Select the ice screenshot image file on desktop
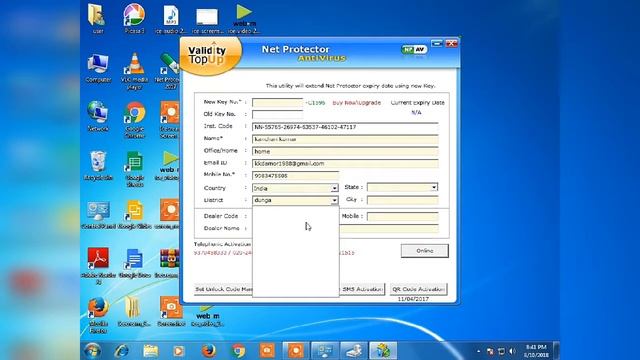 (207, 20)
